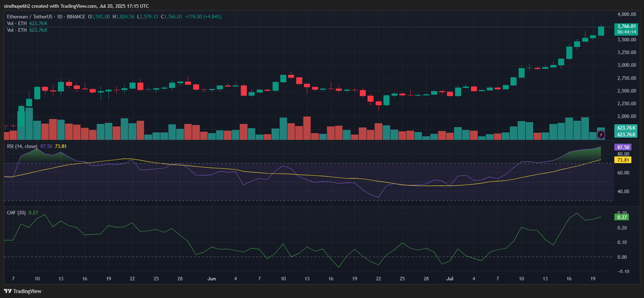Click the BINANCE exchange label in title
Image resolution: width=644 pixels, height=298 pixels.
pyautogui.click(x=76, y=17)
